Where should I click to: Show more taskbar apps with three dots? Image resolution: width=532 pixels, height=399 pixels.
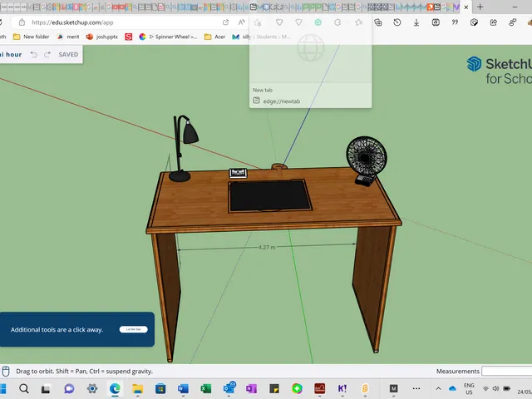click(x=416, y=388)
